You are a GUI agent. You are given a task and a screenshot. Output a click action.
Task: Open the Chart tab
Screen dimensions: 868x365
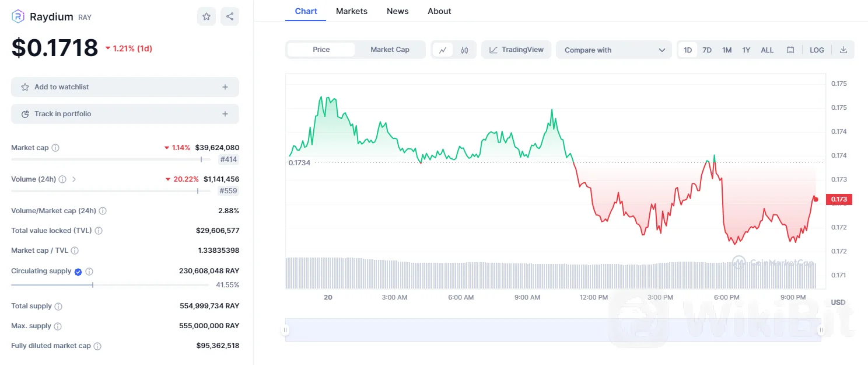point(306,11)
